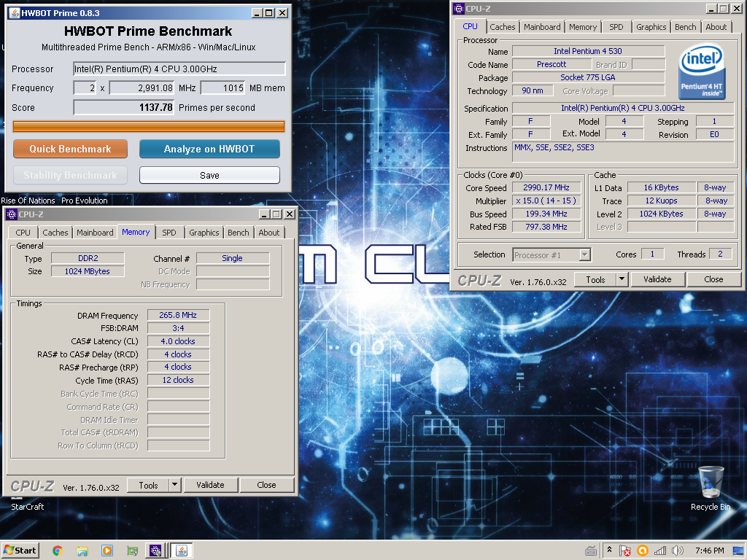Switch to Memory tab in processor CPU-Z window
This screenshot has width=747, height=560.
coord(583,27)
